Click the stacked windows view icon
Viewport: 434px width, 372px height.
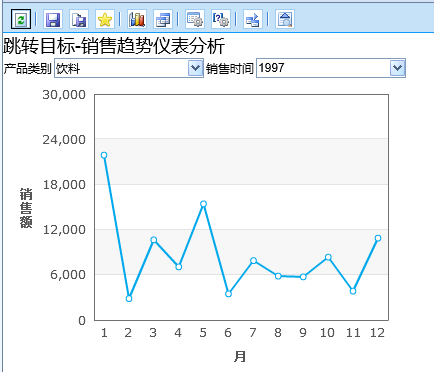point(163,19)
